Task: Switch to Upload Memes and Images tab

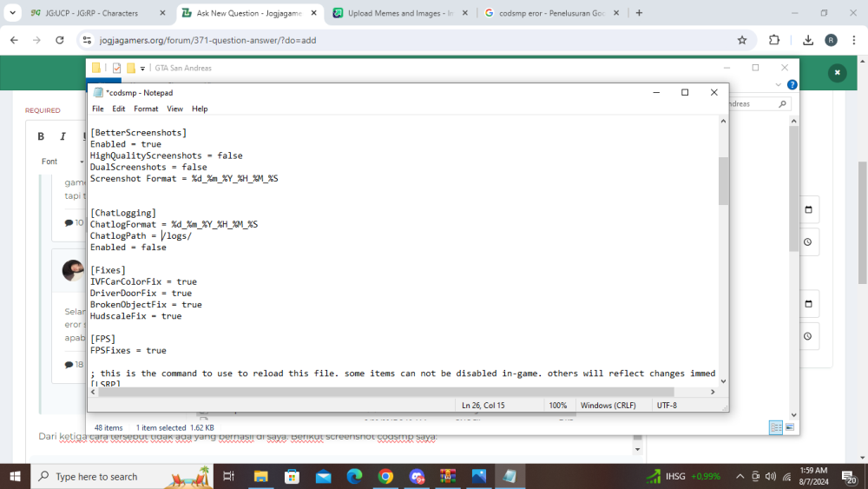Action: (399, 13)
